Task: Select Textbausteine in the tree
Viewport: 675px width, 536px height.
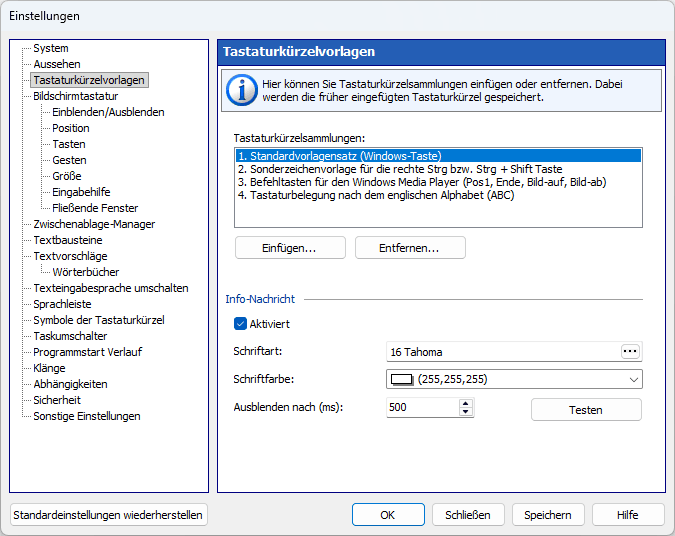Action: tap(68, 240)
